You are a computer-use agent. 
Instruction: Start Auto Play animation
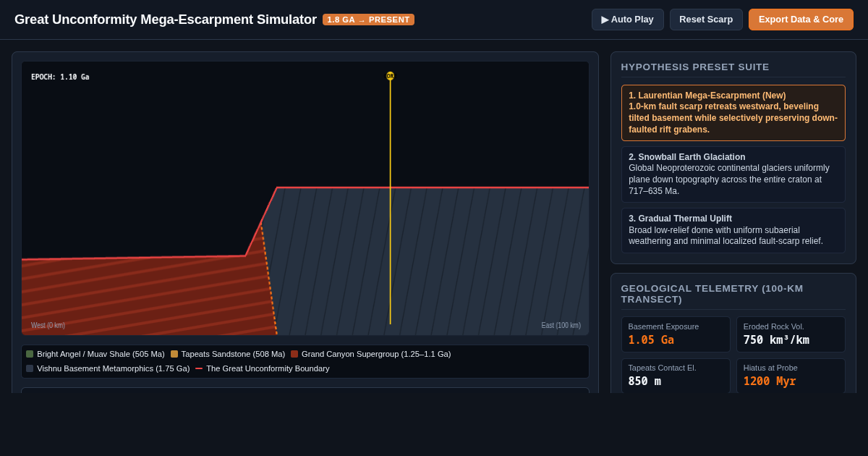coord(627,20)
